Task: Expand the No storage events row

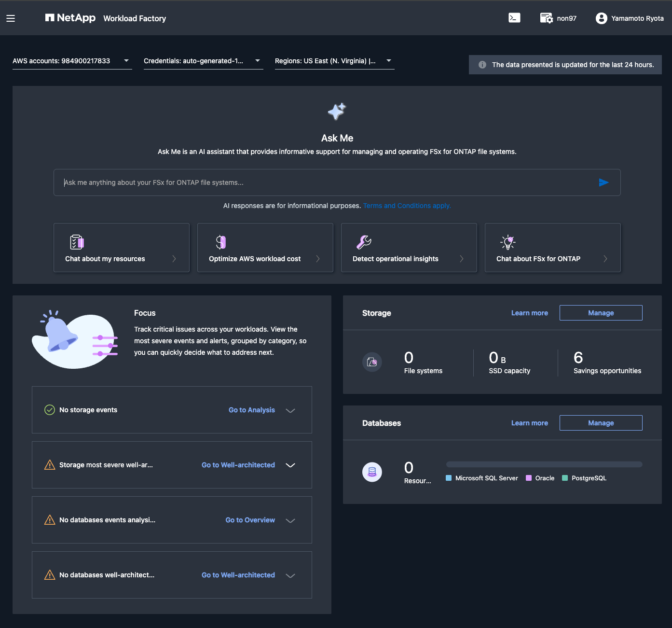Action: pos(290,410)
